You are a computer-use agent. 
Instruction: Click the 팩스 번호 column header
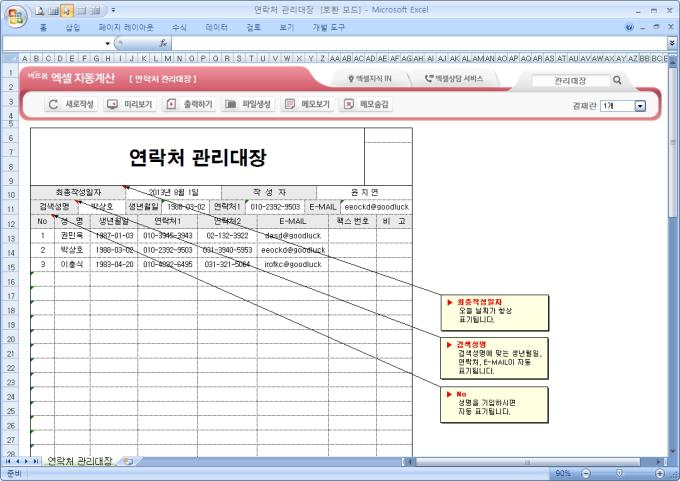352,221
